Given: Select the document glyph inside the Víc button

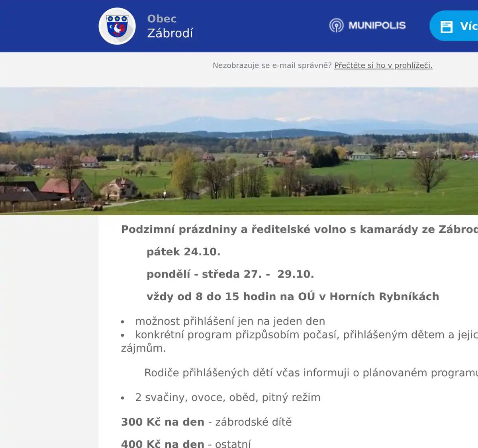Looking at the screenshot, I should (448, 27).
